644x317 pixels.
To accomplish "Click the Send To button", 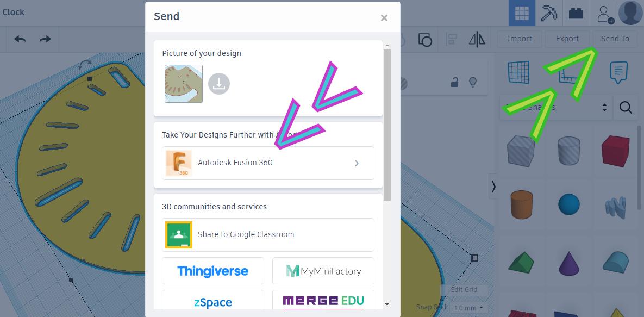I will point(615,39).
